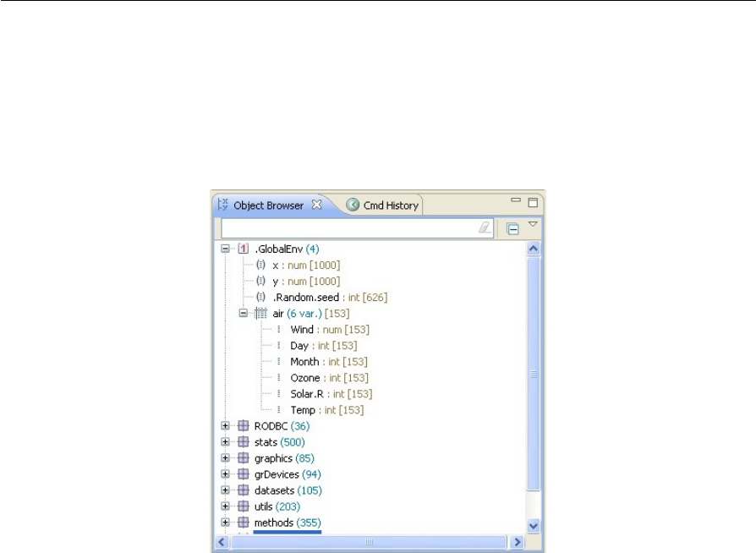Expand the graphics package node

(x=225, y=458)
